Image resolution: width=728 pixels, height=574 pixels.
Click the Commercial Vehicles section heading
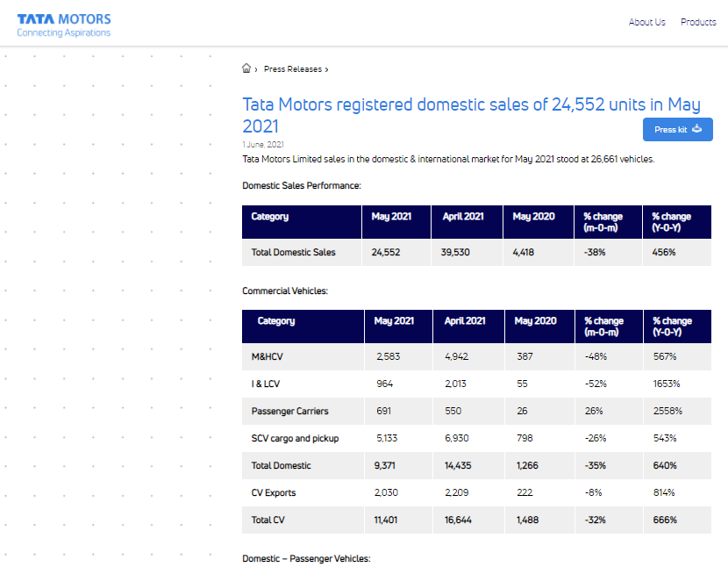point(284,291)
